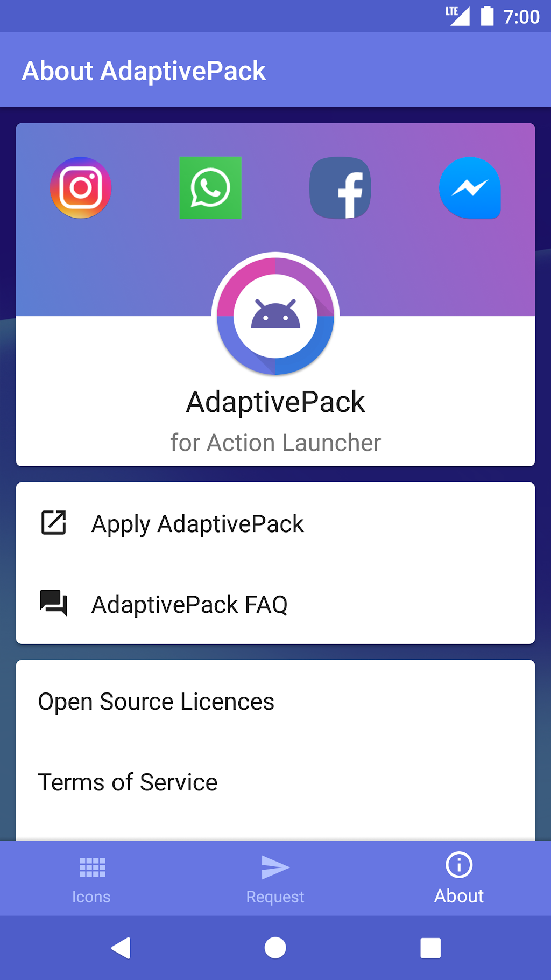551x980 pixels.
Task: Open Terms of Service
Action: point(275,782)
